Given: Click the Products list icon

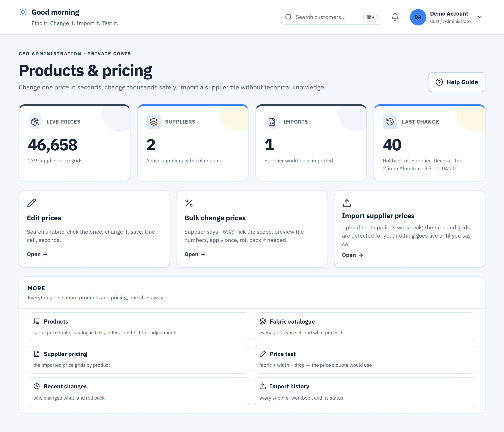Looking at the screenshot, I should coord(36,321).
